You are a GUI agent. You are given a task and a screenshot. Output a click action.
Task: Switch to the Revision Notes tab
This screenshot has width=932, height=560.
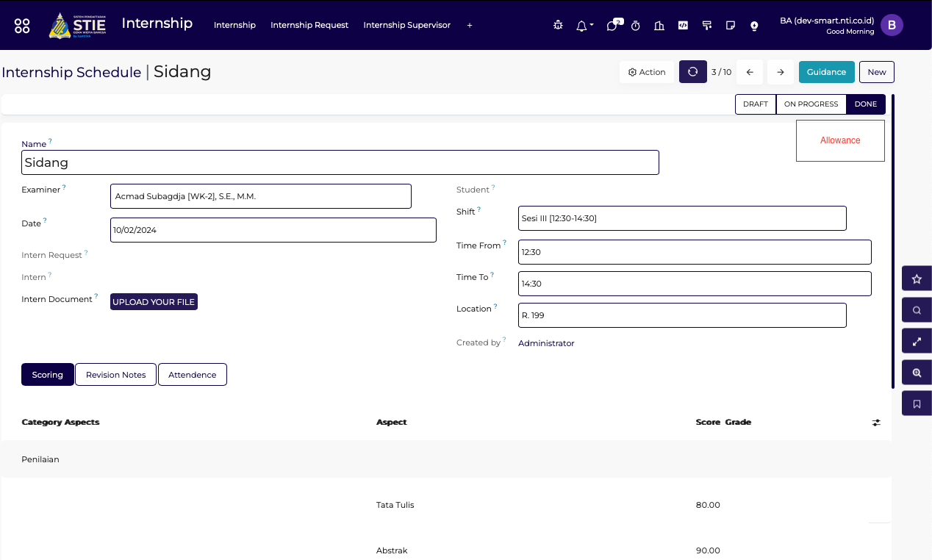115,375
